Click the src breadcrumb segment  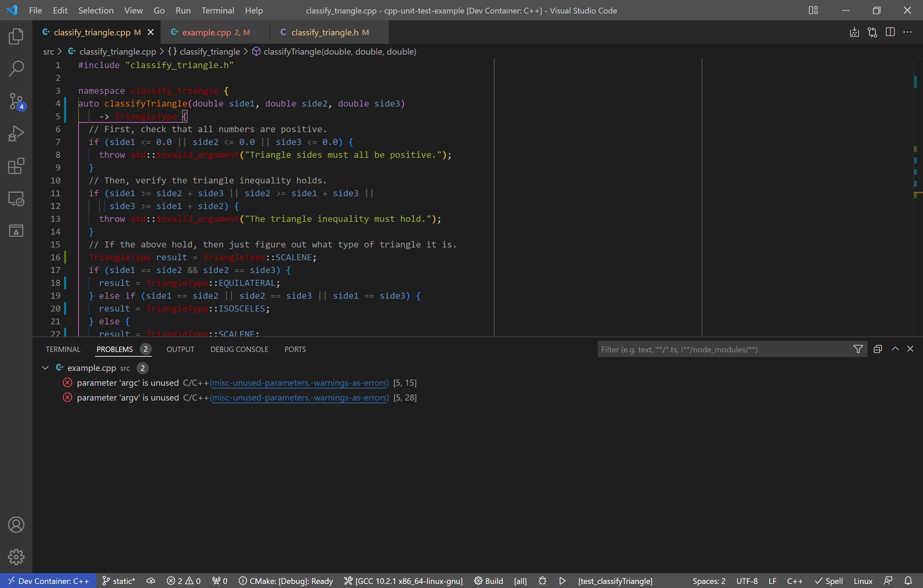tap(48, 51)
